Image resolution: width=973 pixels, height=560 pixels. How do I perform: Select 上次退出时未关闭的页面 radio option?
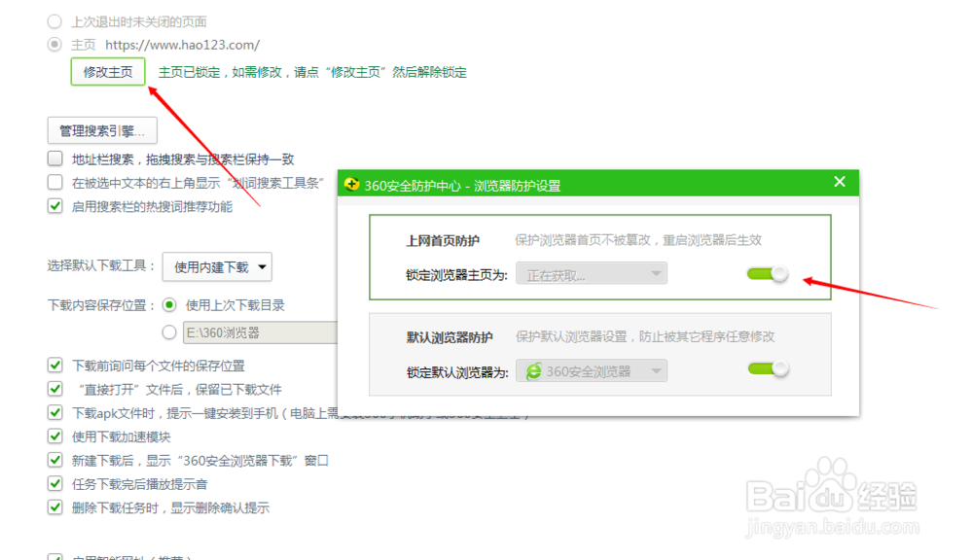coord(54,21)
